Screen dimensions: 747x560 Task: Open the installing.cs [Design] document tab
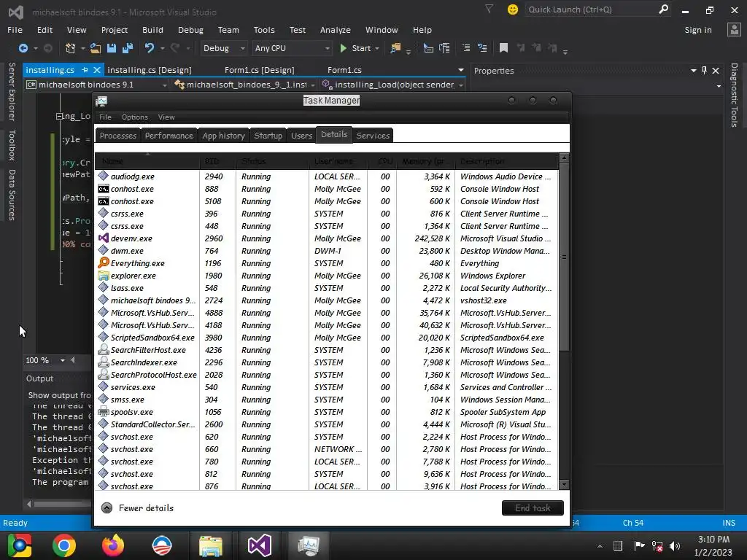pyautogui.click(x=150, y=70)
